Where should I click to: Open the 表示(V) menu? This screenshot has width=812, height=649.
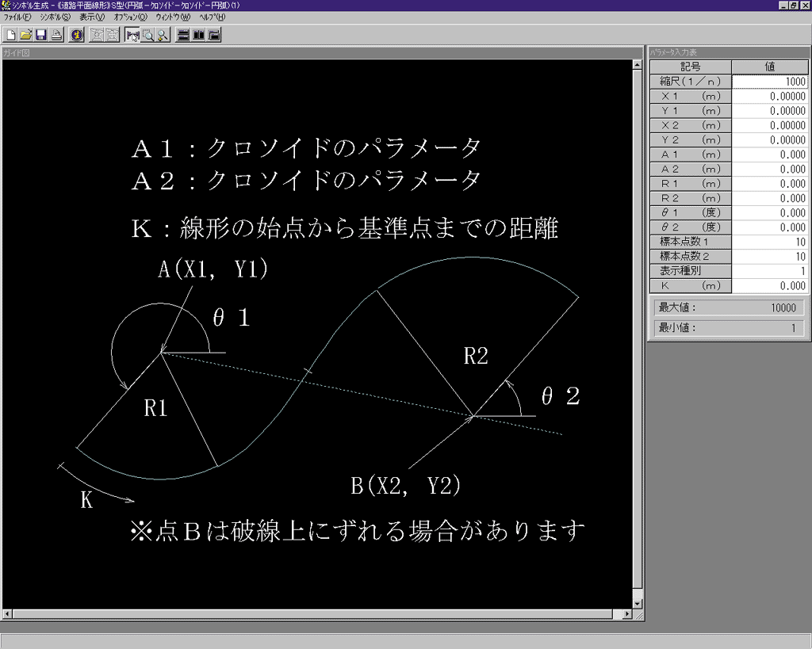91,17
